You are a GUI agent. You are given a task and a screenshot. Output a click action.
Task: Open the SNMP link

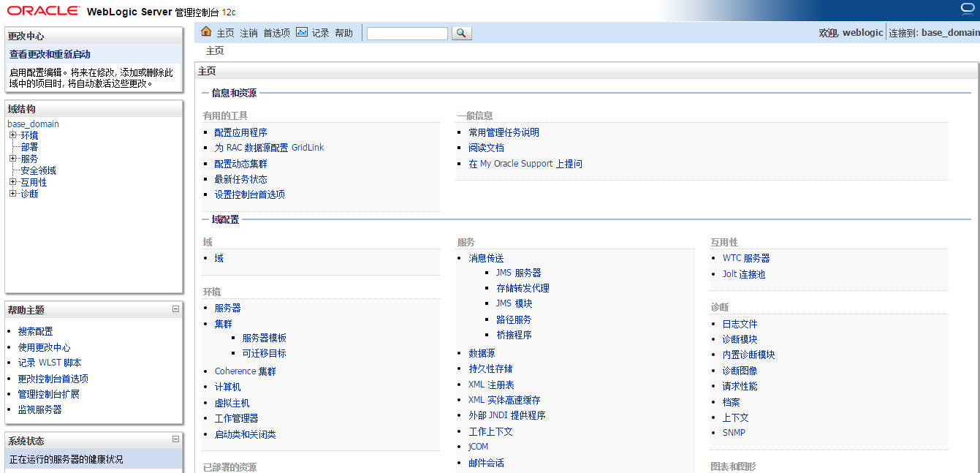click(734, 433)
